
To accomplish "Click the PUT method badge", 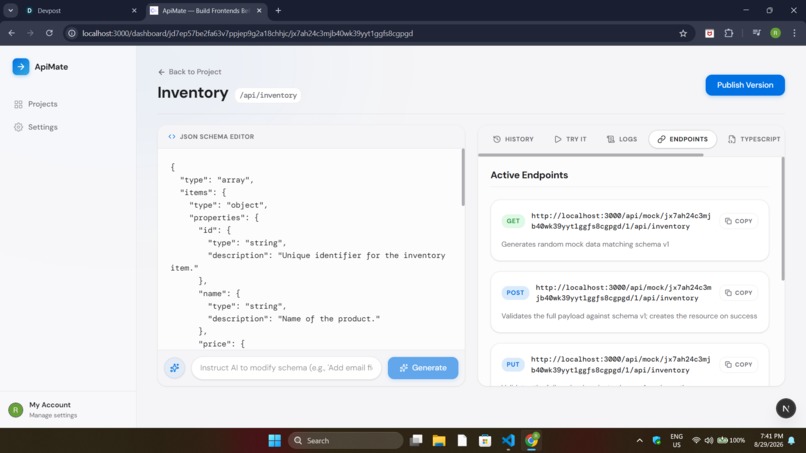I will pyautogui.click(x=513, y=365).
